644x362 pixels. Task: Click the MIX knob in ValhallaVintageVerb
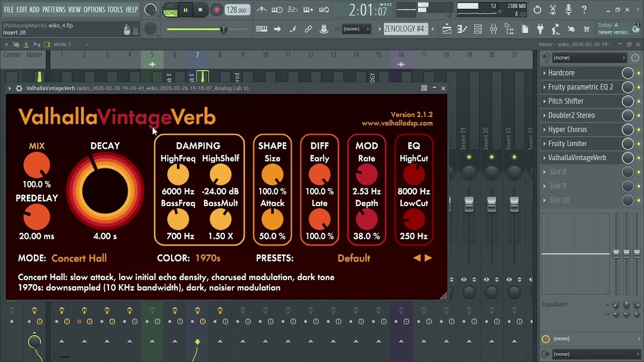pos(37,165)
